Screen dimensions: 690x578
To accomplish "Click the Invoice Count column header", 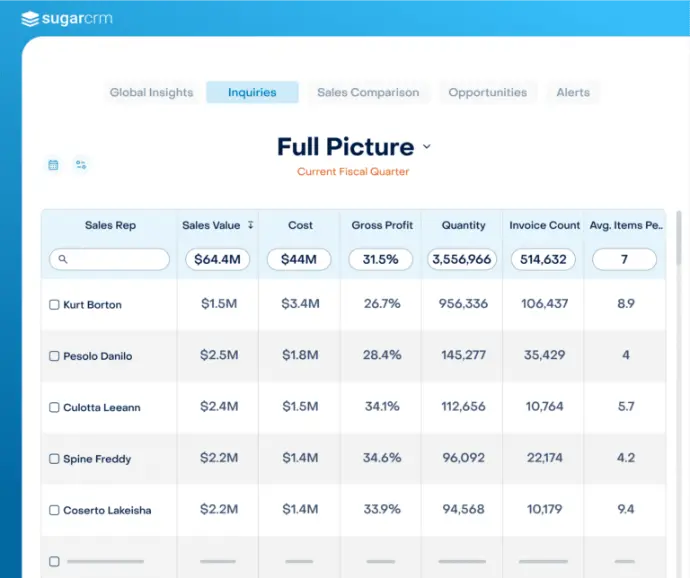I will click(544, 225).
